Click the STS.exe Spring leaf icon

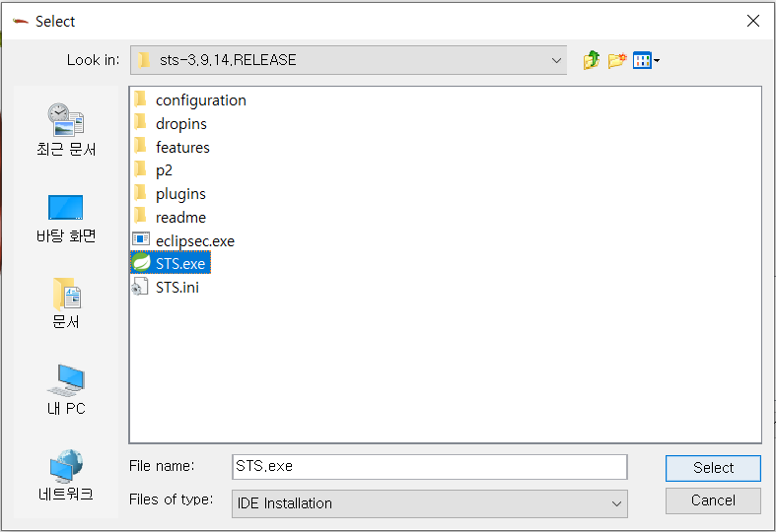(141, 262)
